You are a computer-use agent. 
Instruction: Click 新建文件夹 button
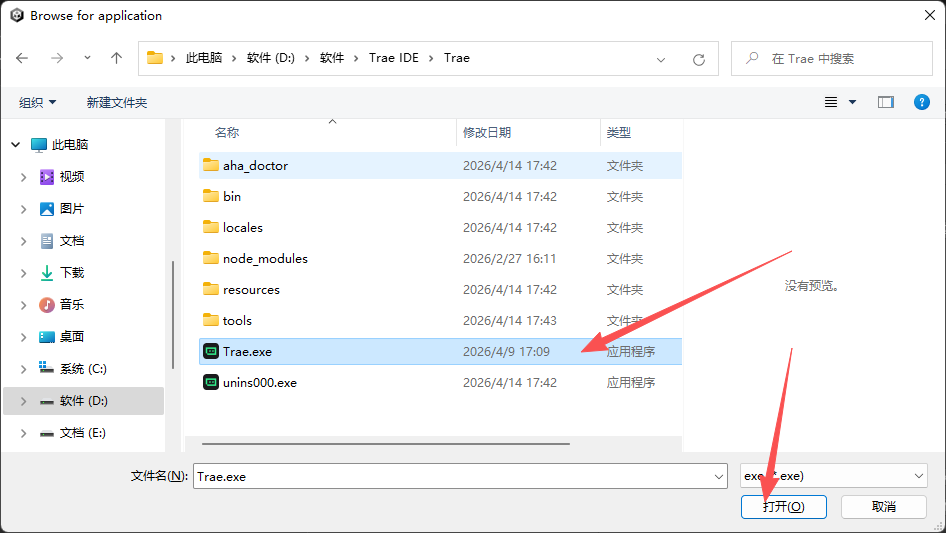tap(116, 103)
